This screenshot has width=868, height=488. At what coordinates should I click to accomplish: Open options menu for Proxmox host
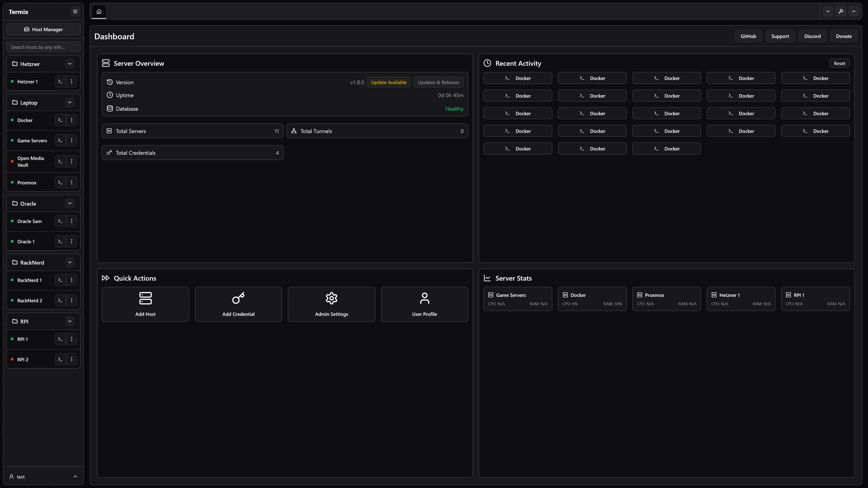point(71,183)
